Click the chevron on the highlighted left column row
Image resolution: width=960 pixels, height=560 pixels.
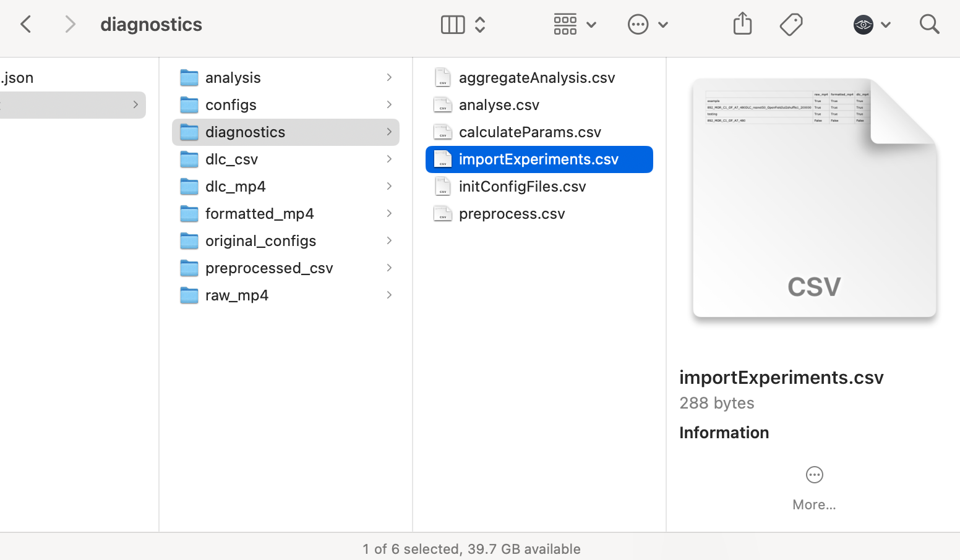click(x=135, y=104)
